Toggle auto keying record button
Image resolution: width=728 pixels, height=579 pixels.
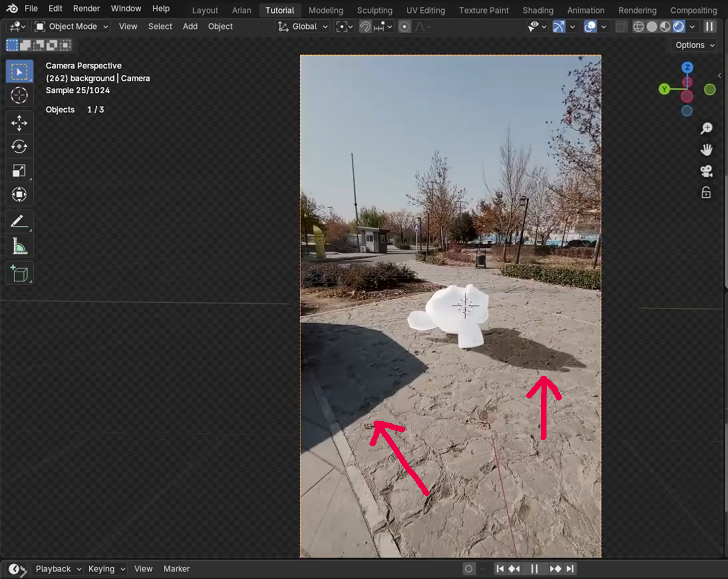coord(468,569)
